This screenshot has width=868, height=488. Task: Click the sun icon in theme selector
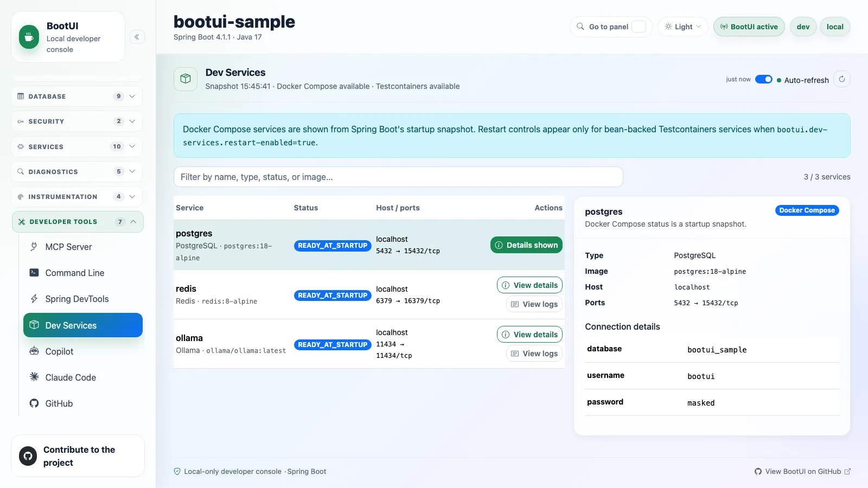click(668, 27)
